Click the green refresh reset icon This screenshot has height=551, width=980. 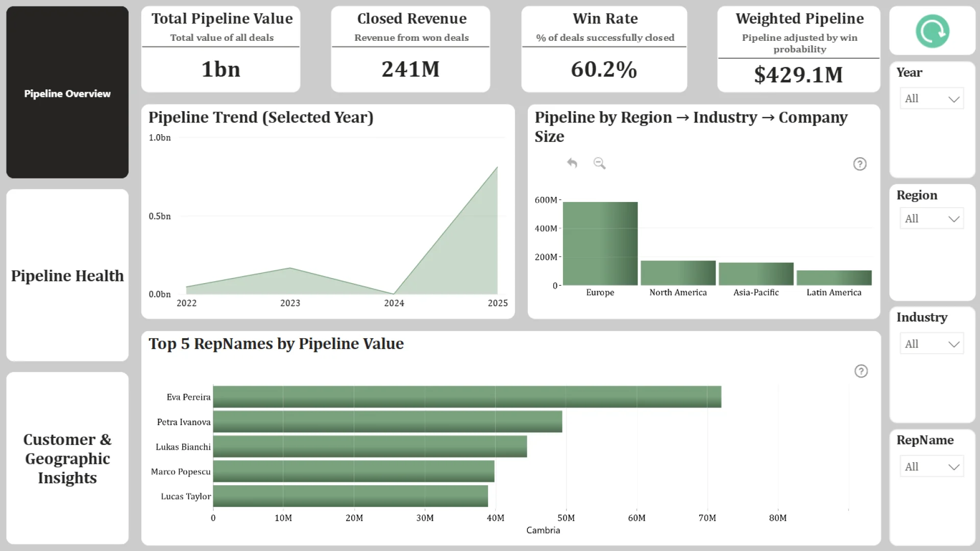tap(932, 32)
